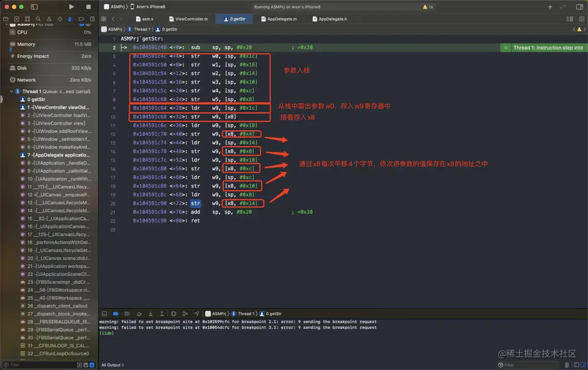Select frame 26 _dispatch_client_callout

pyautogui.click(x=54, y=306)
